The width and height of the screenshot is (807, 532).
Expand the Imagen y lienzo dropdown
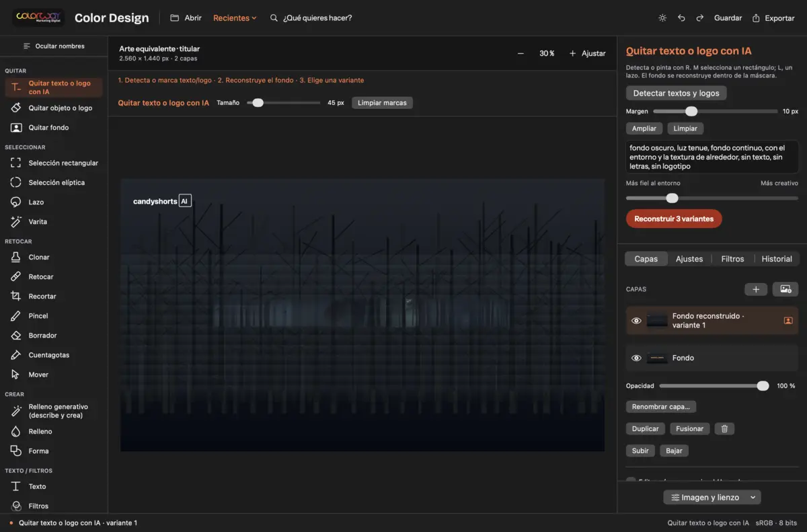click(x=712, y=497)
